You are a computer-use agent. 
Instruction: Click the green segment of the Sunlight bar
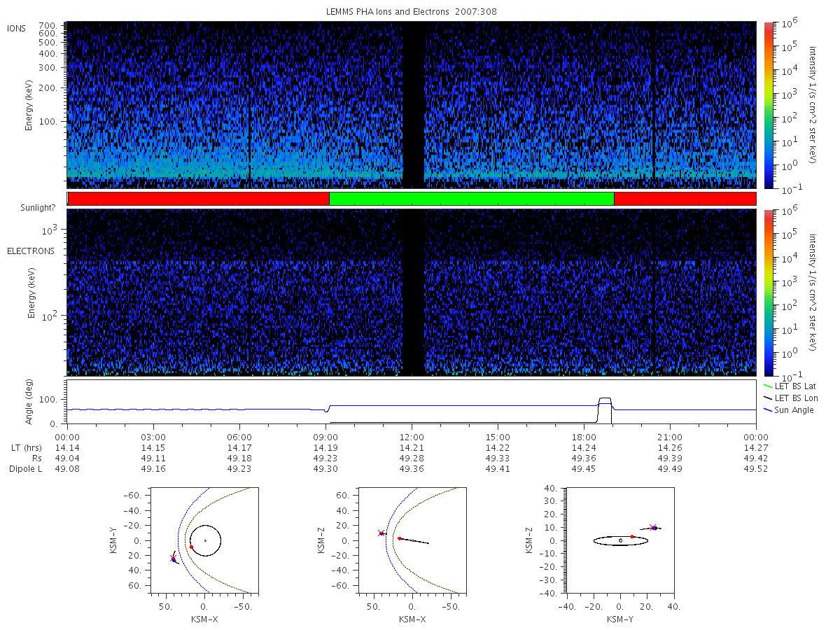(471, 199)
